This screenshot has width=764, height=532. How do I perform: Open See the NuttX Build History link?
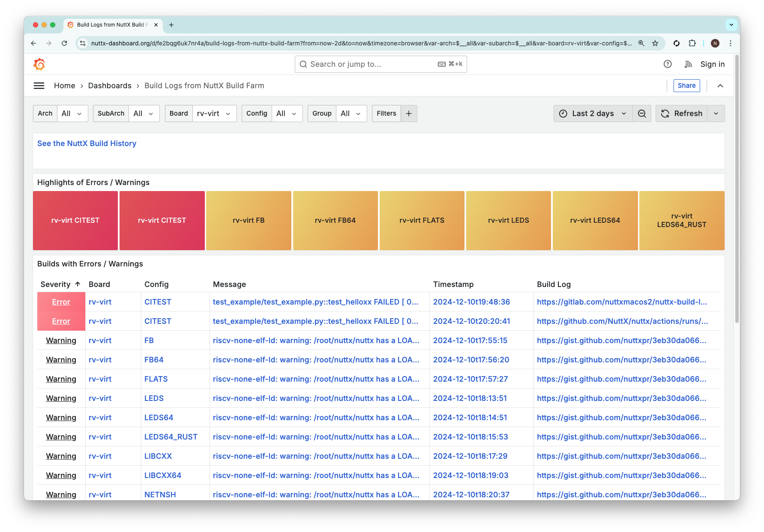(x=87, y=143)
